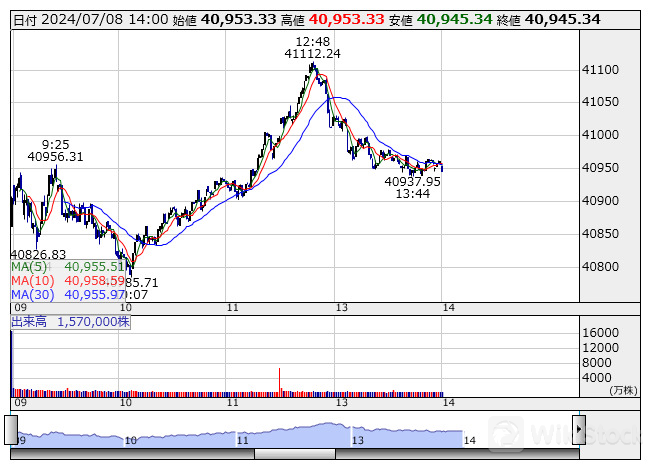Click the 13:44 low annotation 40937.95
The height and width of the screenshot is (470, 653).
point(412,181)
